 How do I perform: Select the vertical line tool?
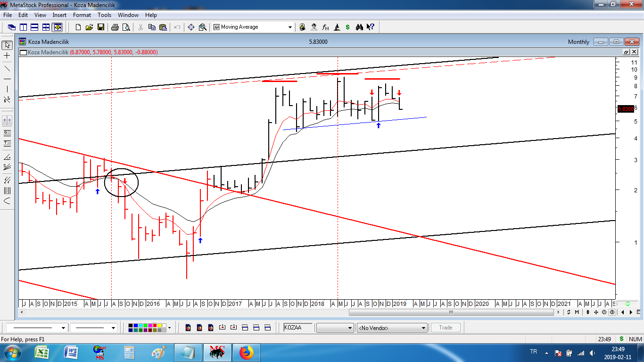[x=7, y=89]
